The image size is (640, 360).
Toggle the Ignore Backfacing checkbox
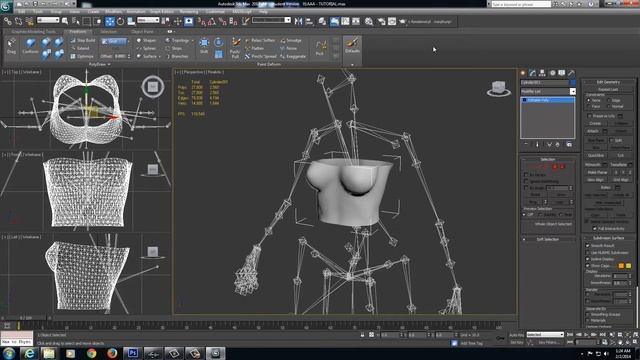tap(526, 181)
